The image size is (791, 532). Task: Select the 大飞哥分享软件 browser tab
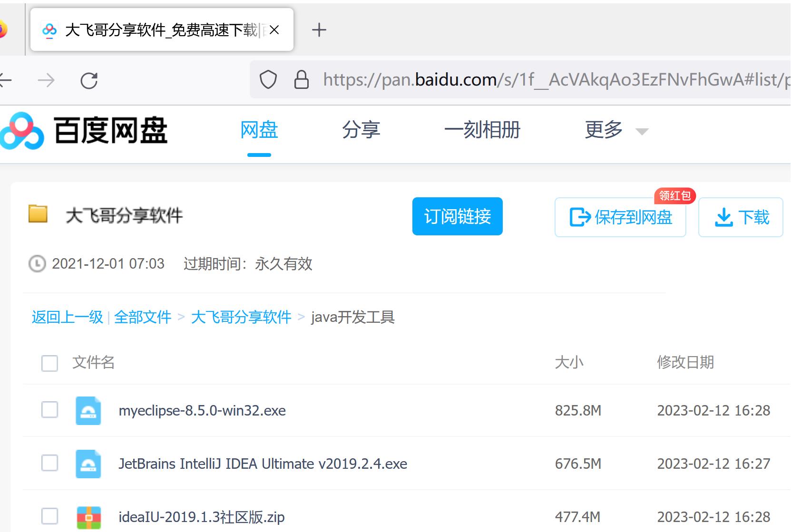(162, 29)
